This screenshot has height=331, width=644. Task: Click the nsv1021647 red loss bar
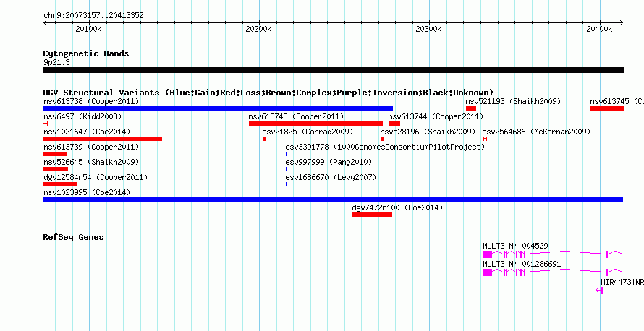coord(102,139)
